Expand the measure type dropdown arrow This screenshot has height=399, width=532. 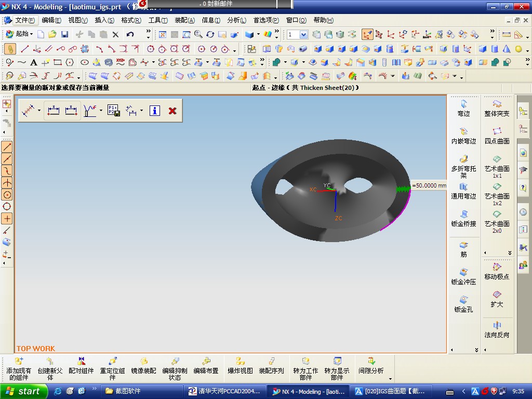(x=39, y=111)
